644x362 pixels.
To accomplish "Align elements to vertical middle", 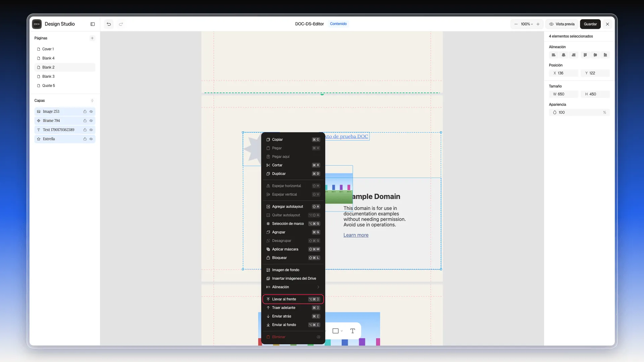I will click(595, 55).
